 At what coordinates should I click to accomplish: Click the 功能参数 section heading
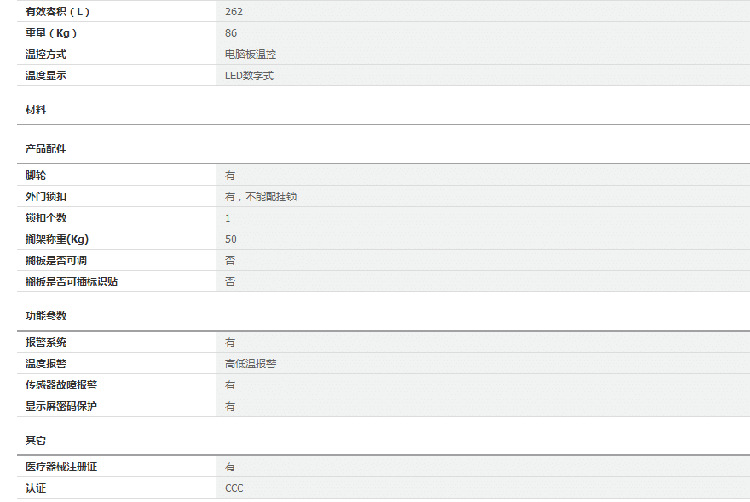(46, 316)
